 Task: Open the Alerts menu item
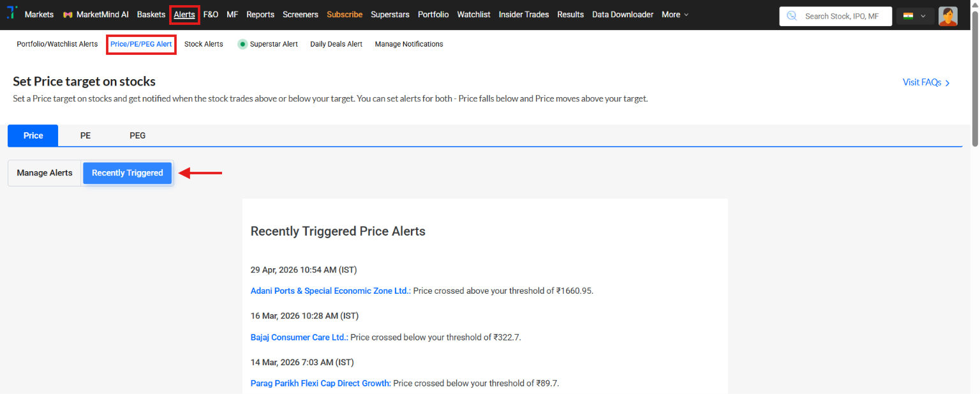pos(184,15)
